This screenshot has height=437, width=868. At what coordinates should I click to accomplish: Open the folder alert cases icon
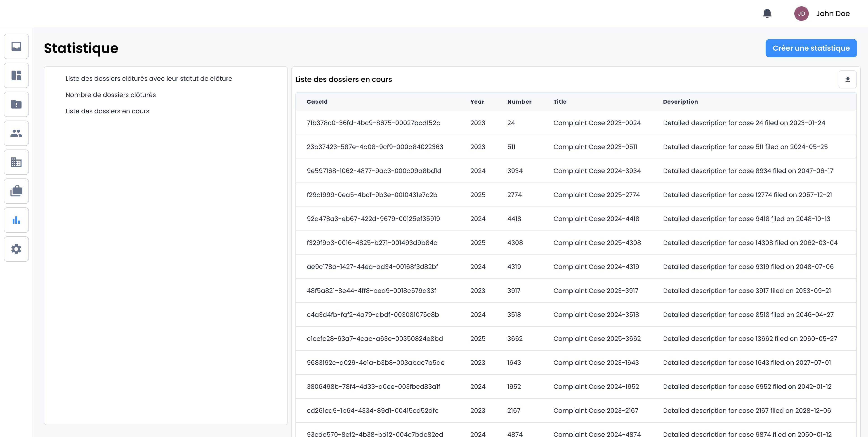tap(16, 104)
